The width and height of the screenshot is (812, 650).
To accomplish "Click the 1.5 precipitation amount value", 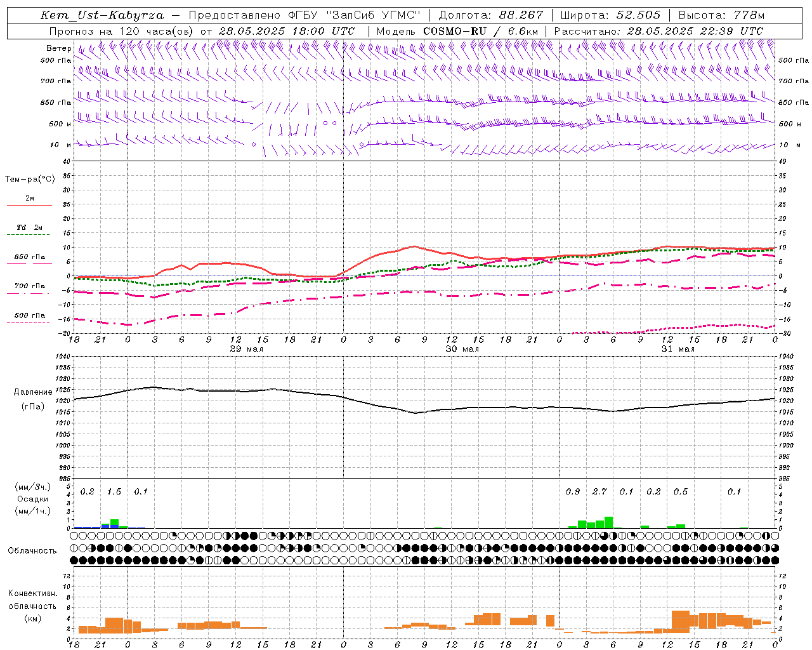I will 114,491.
